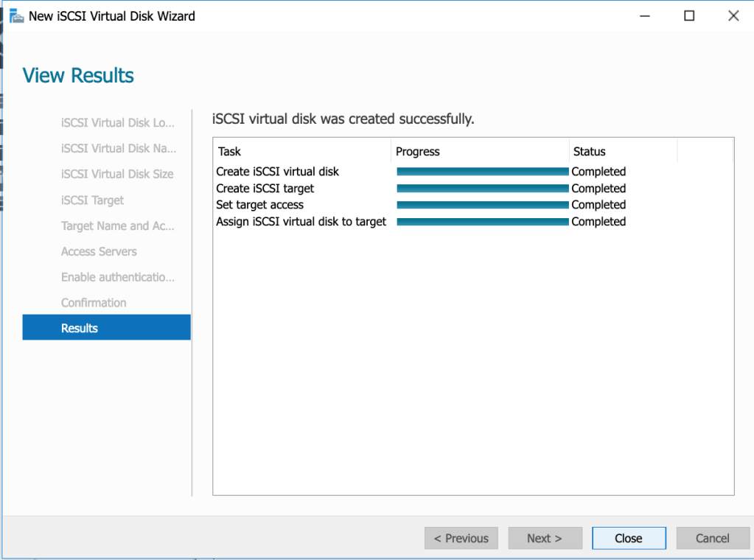Select the Create iSCSI virtual disk row
Viewport: 754px width, 560px height.
click(277, 172)
